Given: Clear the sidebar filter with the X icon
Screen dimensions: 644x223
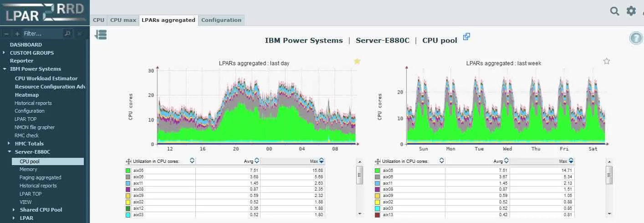Looking at the screenshot, I should (80, 33).
